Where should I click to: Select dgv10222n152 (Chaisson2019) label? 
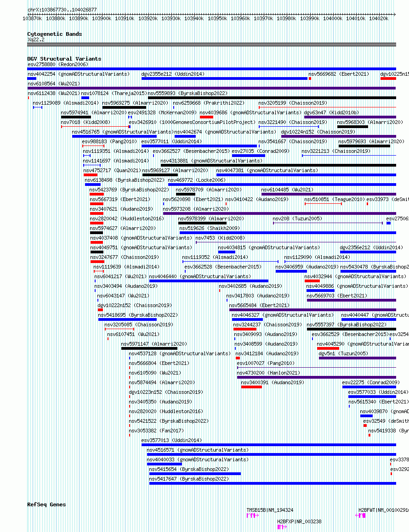(x=135, y=306)
